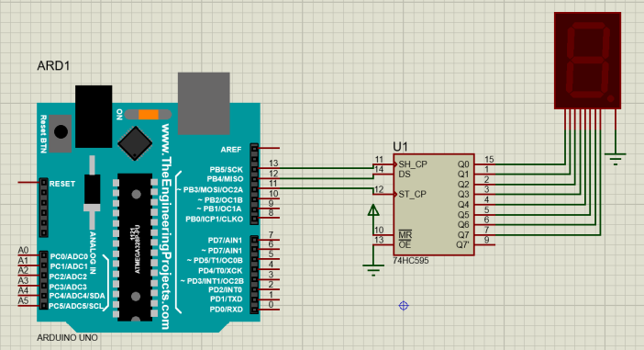
Task: Select the seven-segment display component
Action: (587, 61)
